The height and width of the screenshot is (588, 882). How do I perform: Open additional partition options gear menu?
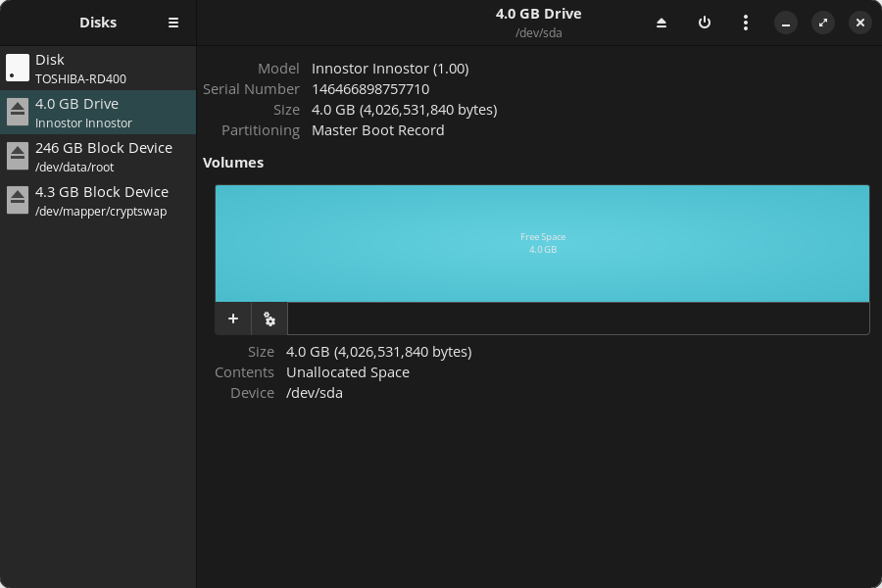[269, 318]
